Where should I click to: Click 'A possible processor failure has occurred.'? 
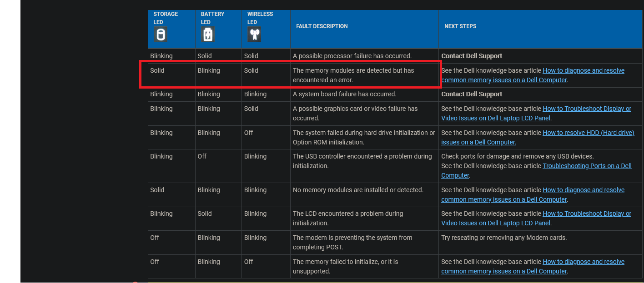(x=352, y=56)
